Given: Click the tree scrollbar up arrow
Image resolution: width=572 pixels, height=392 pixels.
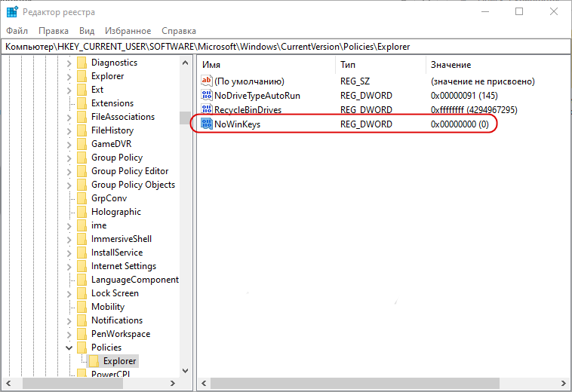Looking at the screenshot, I should click(186, 63).
